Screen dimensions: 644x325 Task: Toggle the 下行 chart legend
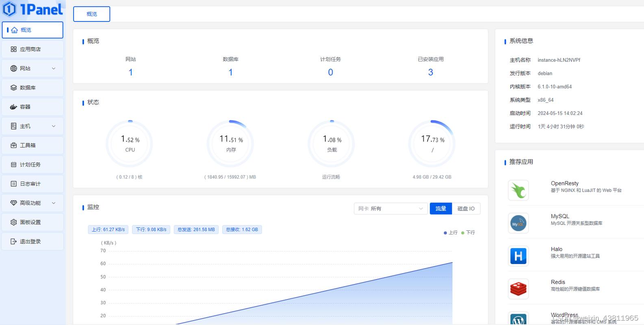[468, 232]
